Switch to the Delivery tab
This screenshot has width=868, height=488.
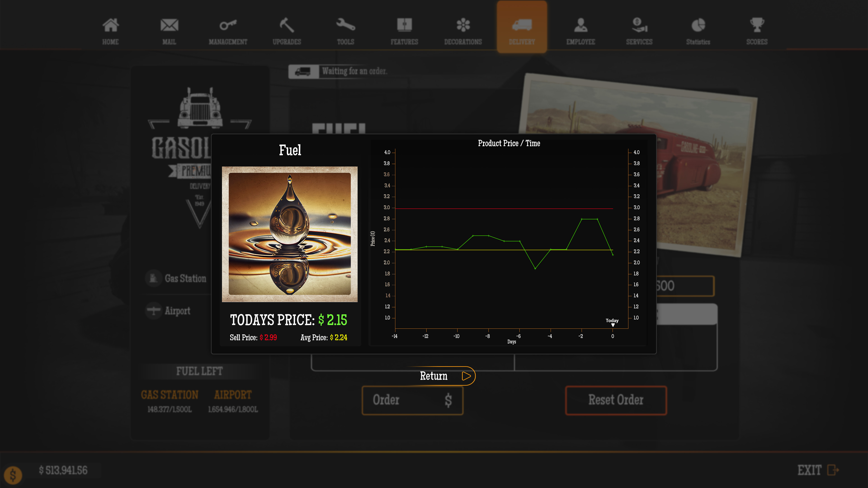[522, 27]
